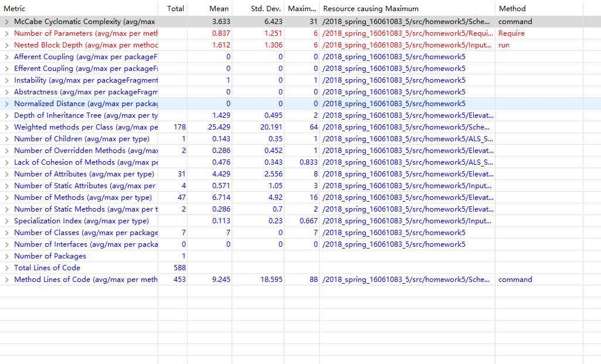Image resolution: width=601 pixels, height=364 pixels.
Task: Select Number of Parameters metric name
Action: 86,33
